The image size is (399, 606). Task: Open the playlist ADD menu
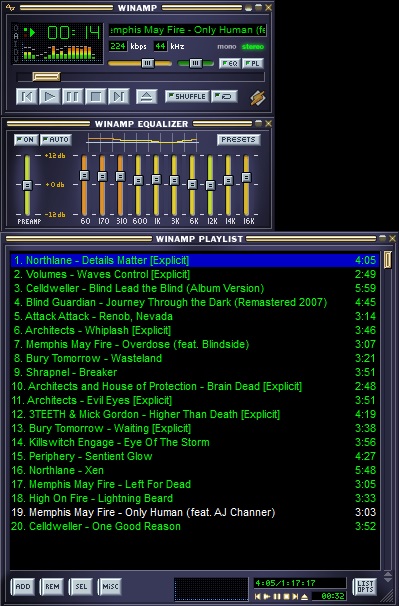click(x=23, y=586)
